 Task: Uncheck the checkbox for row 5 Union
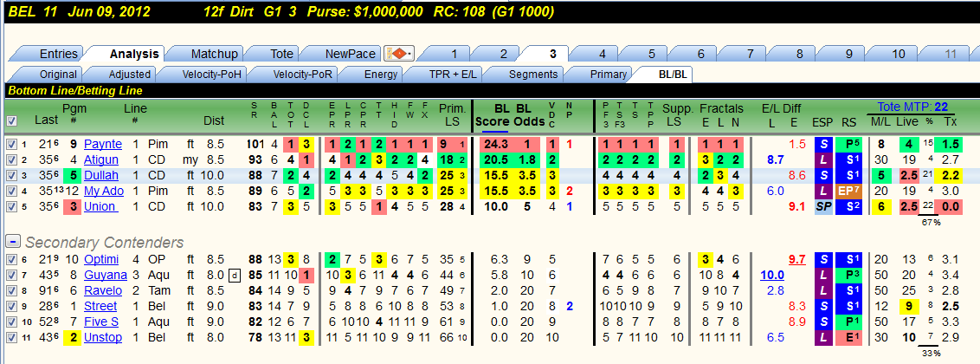[x=10, y=206]
